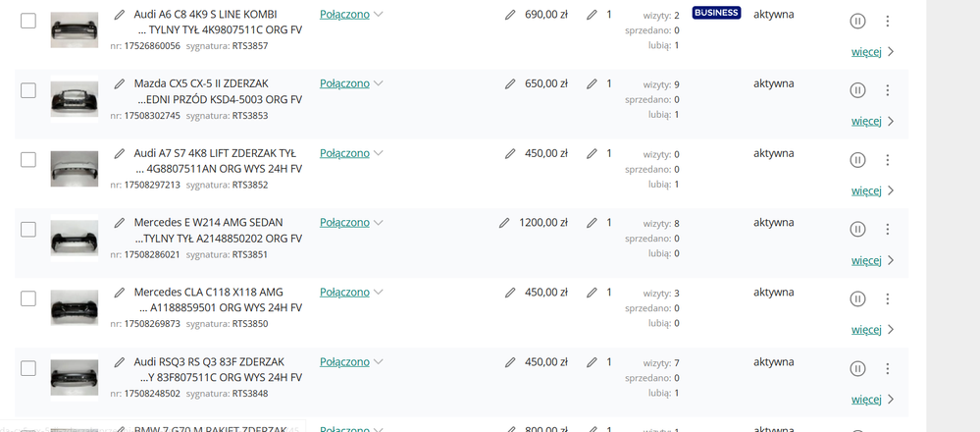Edit the 690,00 zł price
Image resolution: width=980 pixels, height=432 pixels.
510,15
